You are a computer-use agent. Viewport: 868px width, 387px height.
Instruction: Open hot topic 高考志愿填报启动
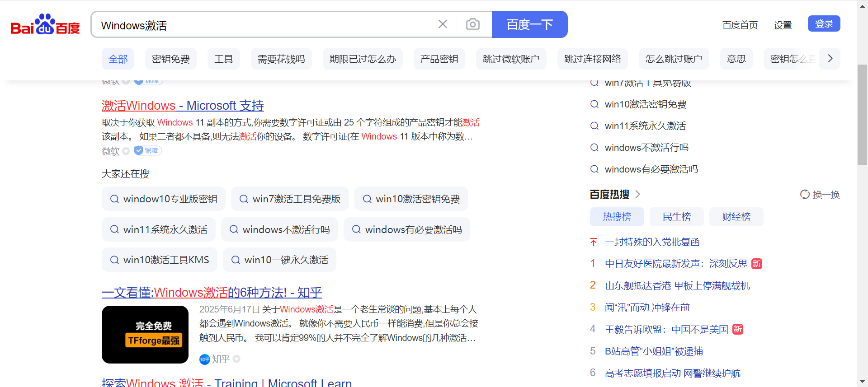pos(673,373)
